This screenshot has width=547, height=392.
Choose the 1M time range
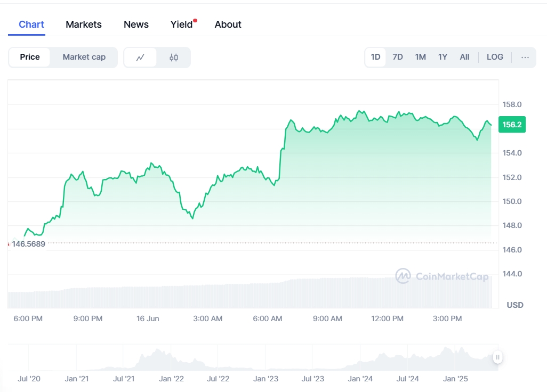click(420, 57)
